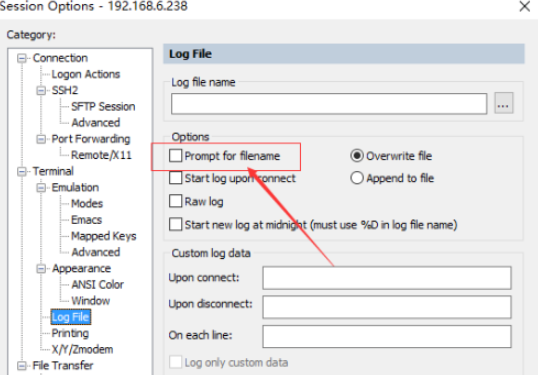Collapse the Port Forwarding node
538x375 pixels.
[41, 139]
